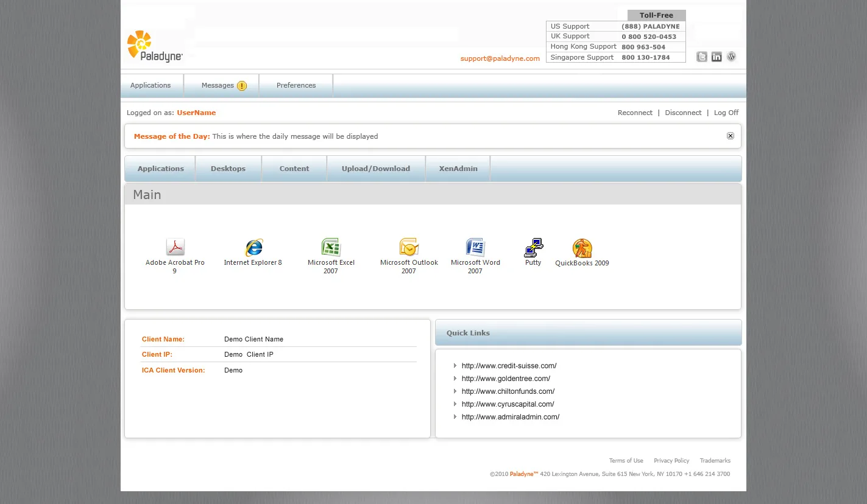
Task: Open the goldentree.com quick link
Action: [x=506, y=379]
